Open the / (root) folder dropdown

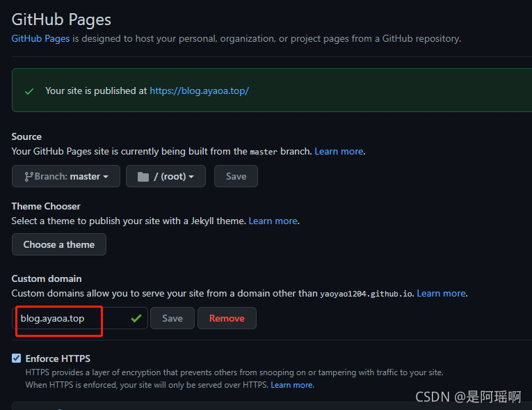pos(166,176)
